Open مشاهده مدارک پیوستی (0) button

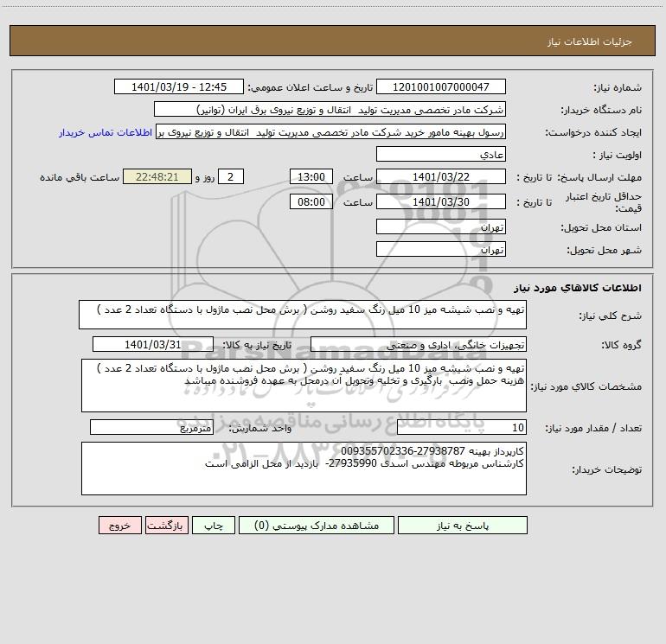coord(317,526)
